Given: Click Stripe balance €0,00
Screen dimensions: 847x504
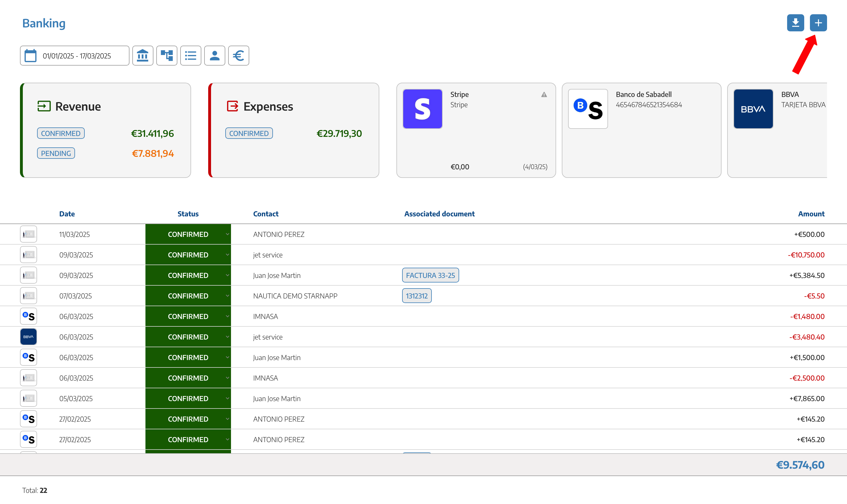Looking at the screenshot, I should pos(460,167).
